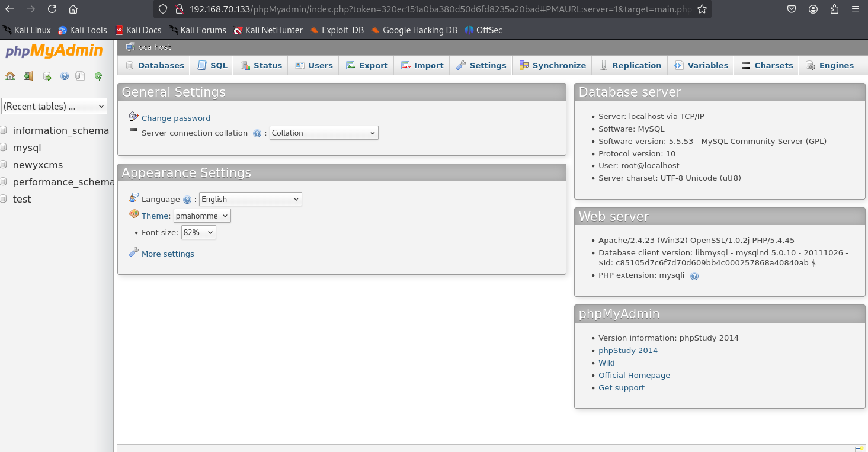Screen dimensions: 868x452
Task: Click the database icon beside mysql
Action: pos(4,148)
